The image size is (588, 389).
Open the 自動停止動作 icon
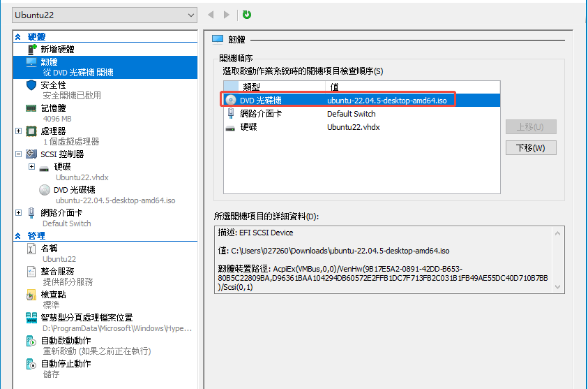pyautogui.click(x=31, y=364)
